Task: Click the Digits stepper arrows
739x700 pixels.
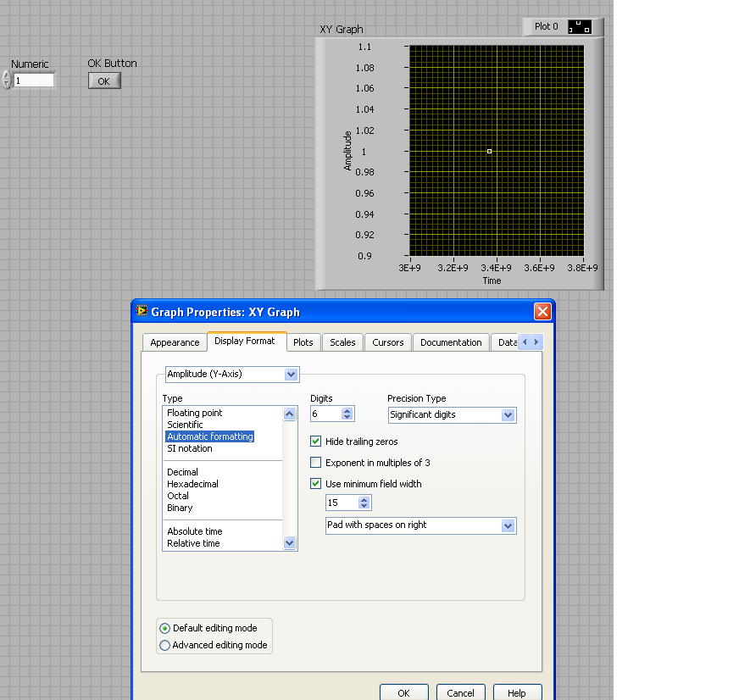Action: click(x=347, y=414)
